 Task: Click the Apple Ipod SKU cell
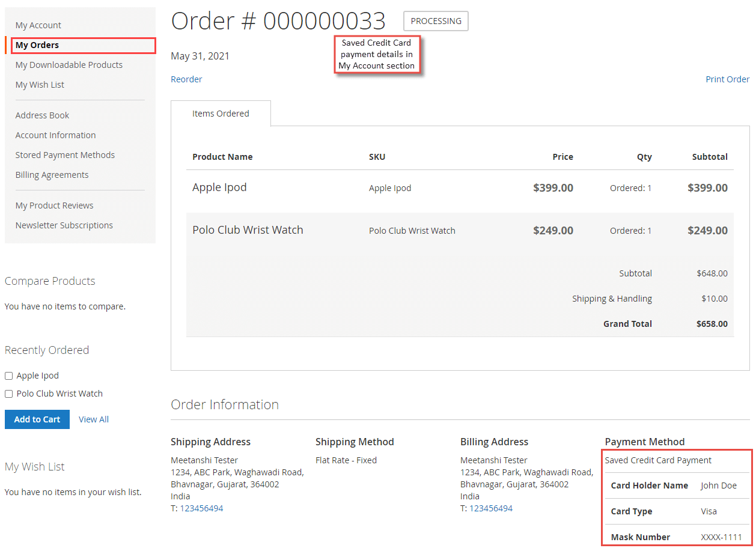click(390, 188)
